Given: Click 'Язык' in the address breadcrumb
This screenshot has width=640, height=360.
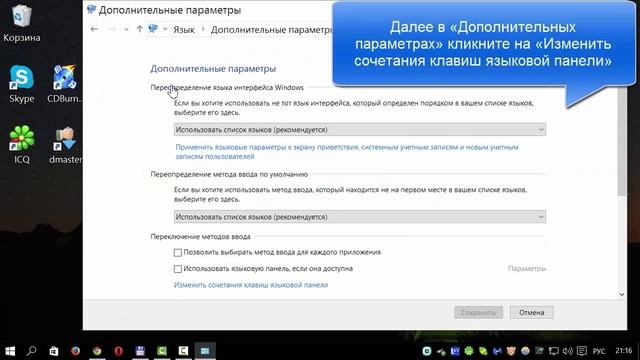Looking at the screenshot, I should [184, 29].
